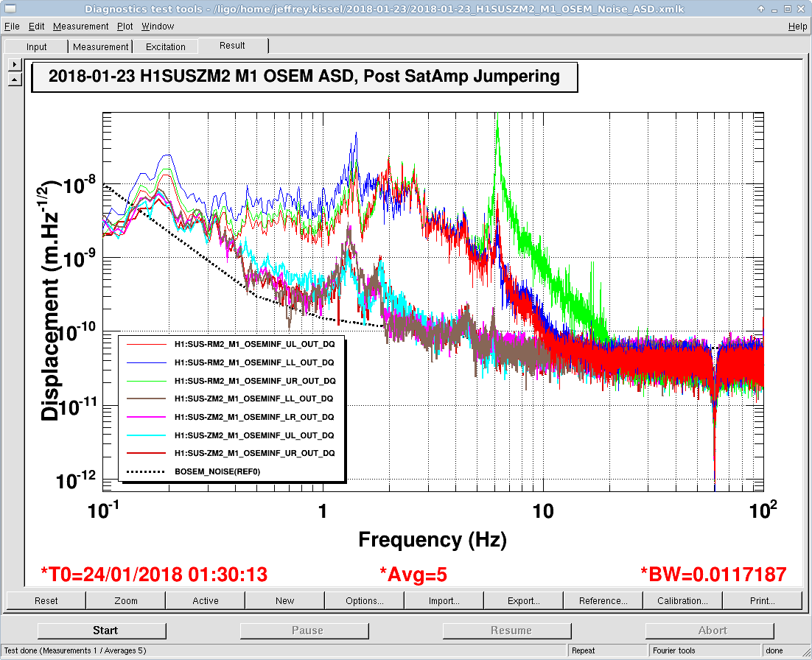Minimize the Diagnostics test tools window

point(774,10)
